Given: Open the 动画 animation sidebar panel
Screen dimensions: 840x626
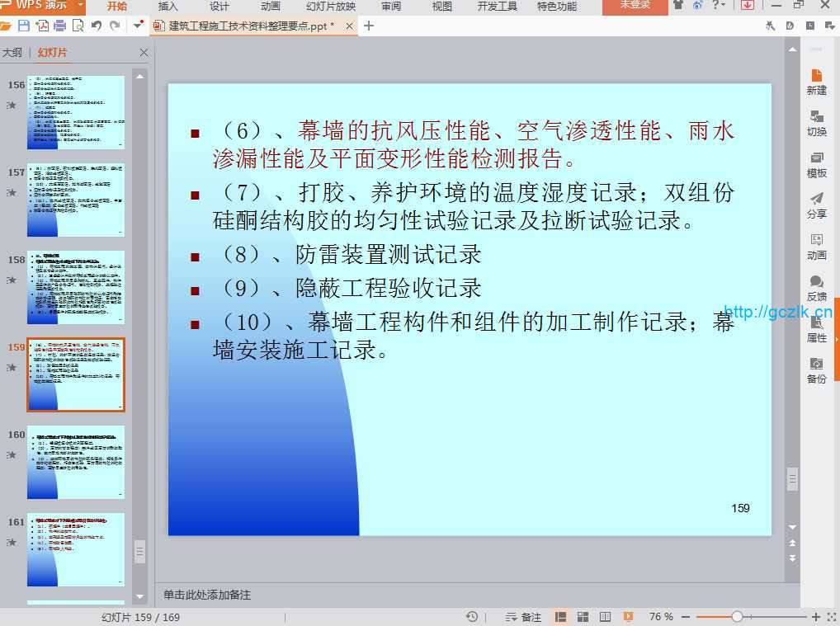Looking at the screenshot, I should pos(816,246).
